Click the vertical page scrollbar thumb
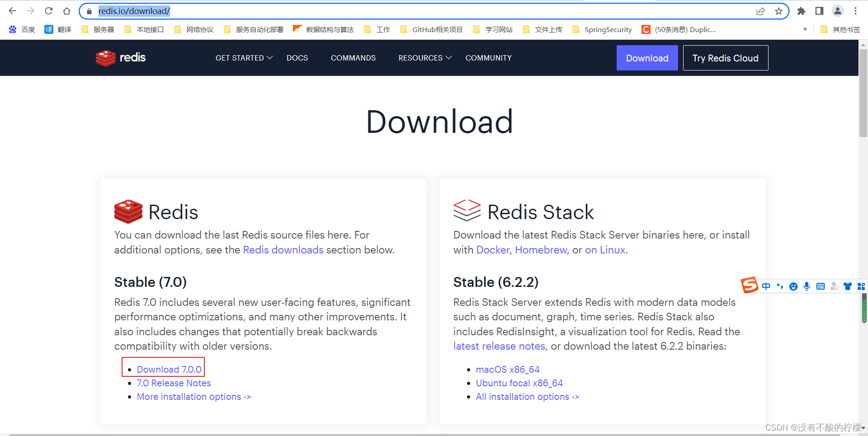 tap(863, 93)
